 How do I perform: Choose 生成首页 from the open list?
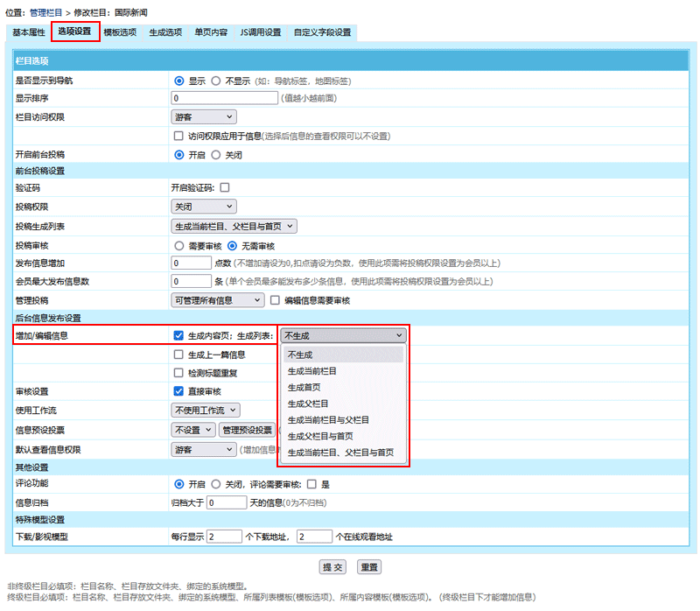(x=304, y=387)
